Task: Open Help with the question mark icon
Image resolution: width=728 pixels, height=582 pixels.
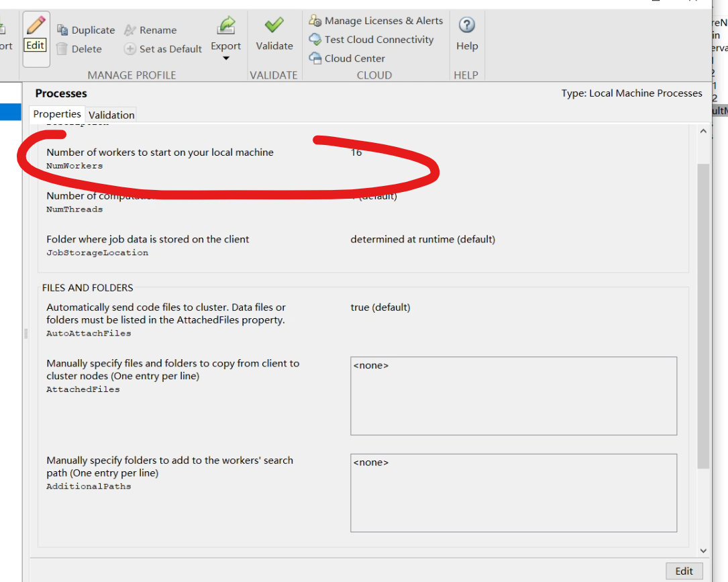Action: pyautogui.click(x=466, y=26)
